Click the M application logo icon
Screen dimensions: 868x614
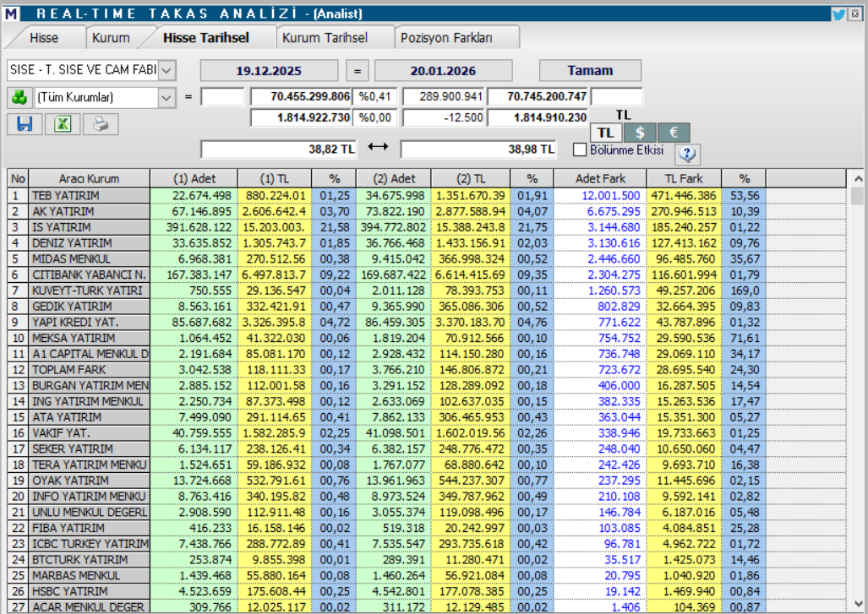tap(10, 14)
